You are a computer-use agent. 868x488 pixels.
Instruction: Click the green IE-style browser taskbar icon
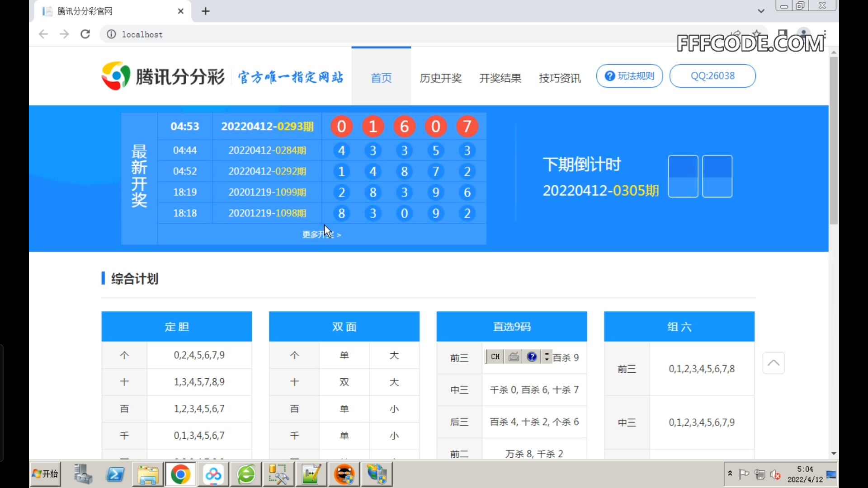(246, 474)
